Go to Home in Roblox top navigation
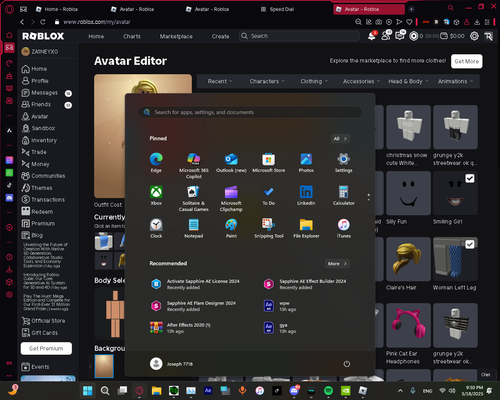 point(96,36)
